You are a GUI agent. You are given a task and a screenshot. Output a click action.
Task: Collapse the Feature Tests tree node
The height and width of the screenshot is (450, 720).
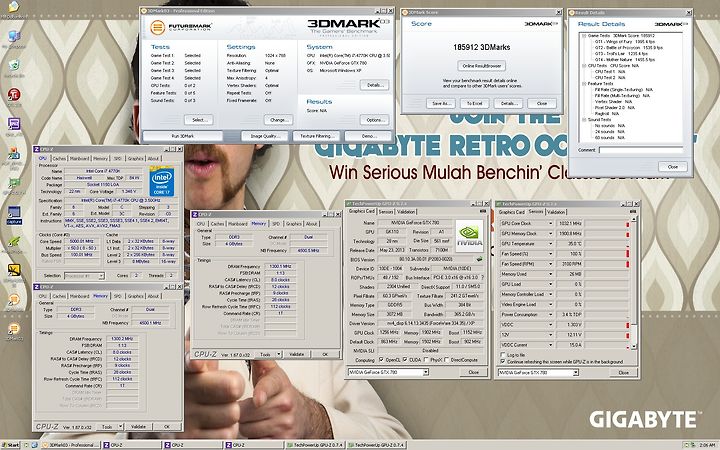point(584,84)
